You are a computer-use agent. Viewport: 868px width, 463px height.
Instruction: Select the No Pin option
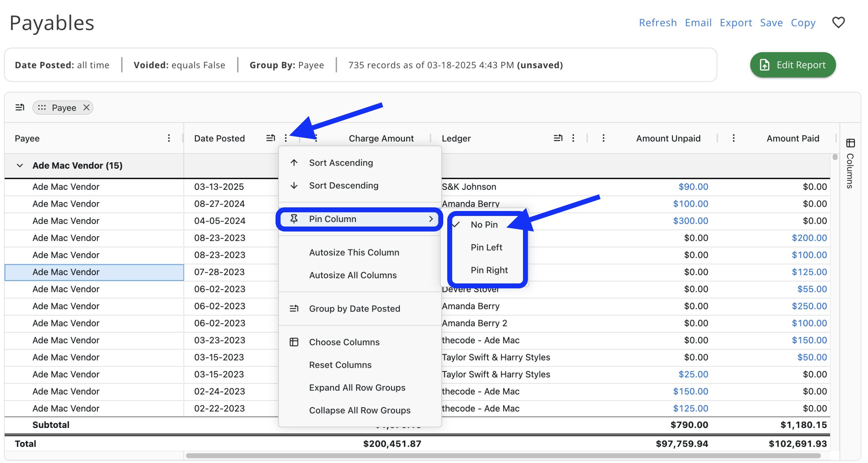coord(484,225)
